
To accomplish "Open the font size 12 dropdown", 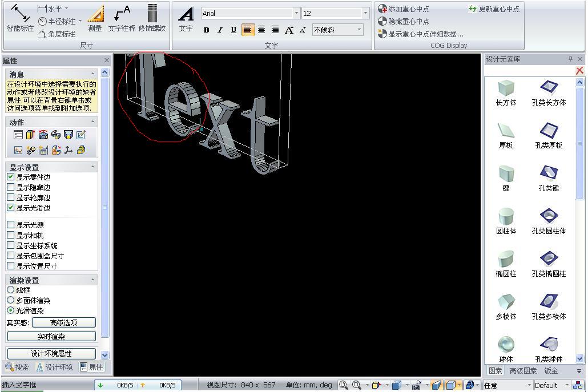I will point(365,13).
